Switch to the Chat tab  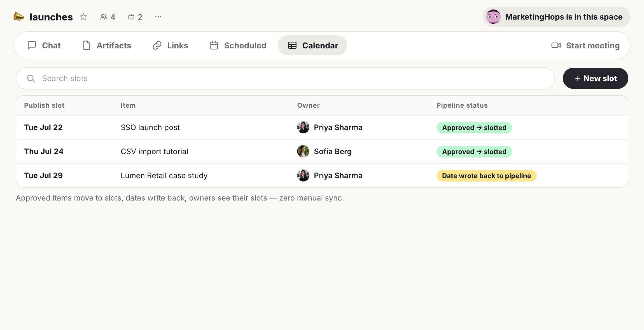(44, 45)
